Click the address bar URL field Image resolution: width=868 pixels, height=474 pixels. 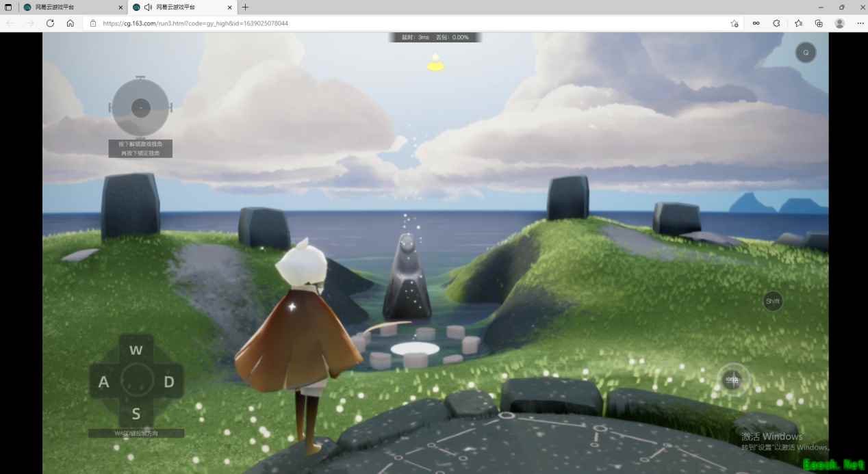(x=411, y=23)
